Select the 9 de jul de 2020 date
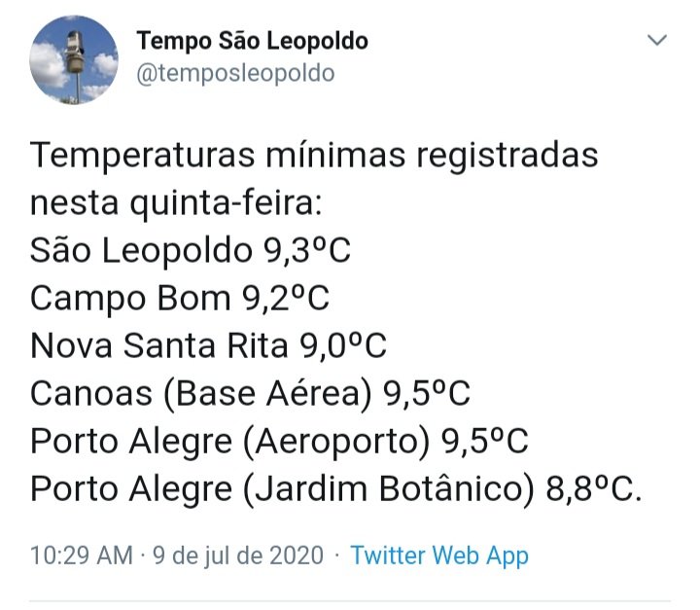The image size is (700, 610). [238, 556]
